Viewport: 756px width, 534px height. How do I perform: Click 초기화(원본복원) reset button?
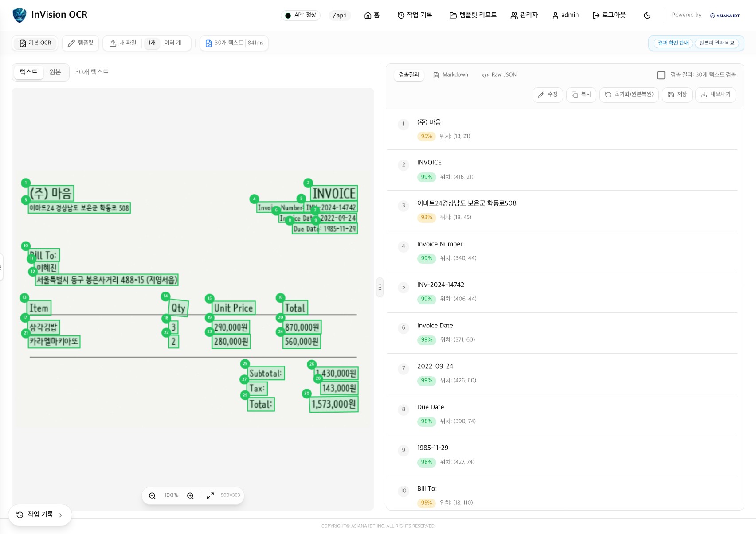629,95
